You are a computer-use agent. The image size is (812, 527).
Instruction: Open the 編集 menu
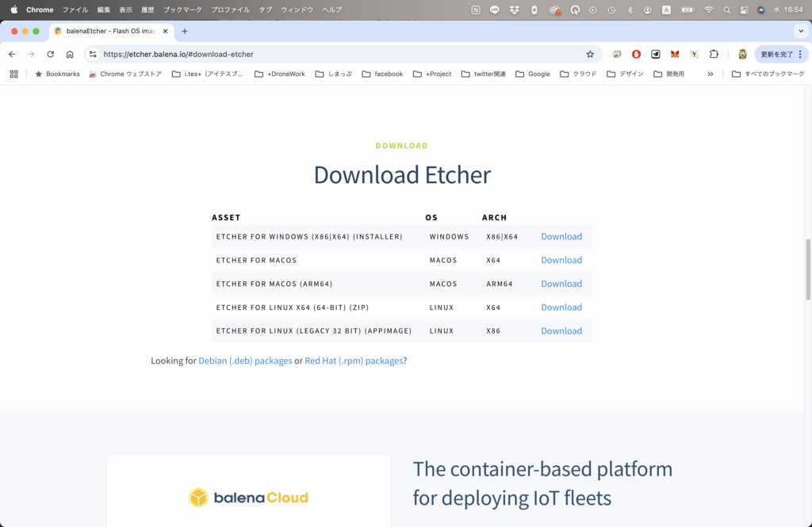(104, 10)
